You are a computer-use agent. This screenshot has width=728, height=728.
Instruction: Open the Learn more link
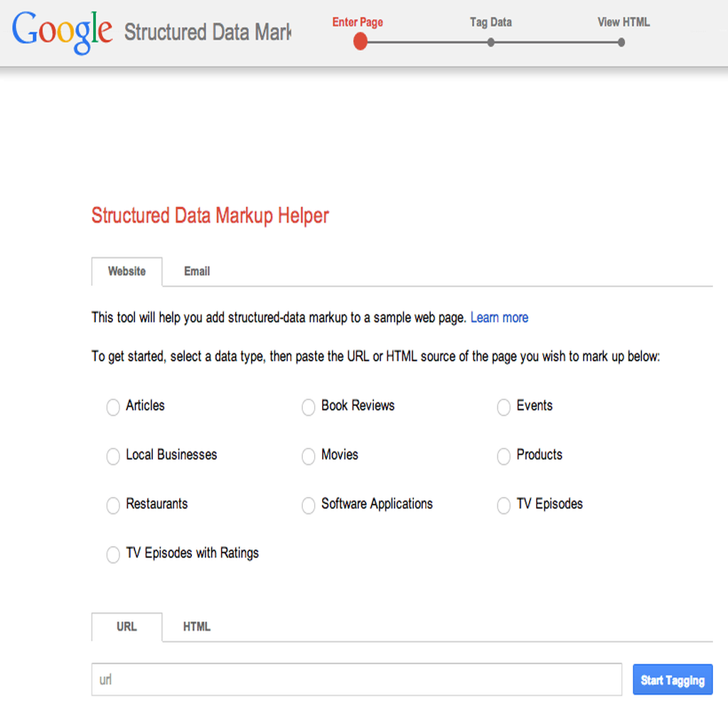pyautogui.click(x=499, y=318)
